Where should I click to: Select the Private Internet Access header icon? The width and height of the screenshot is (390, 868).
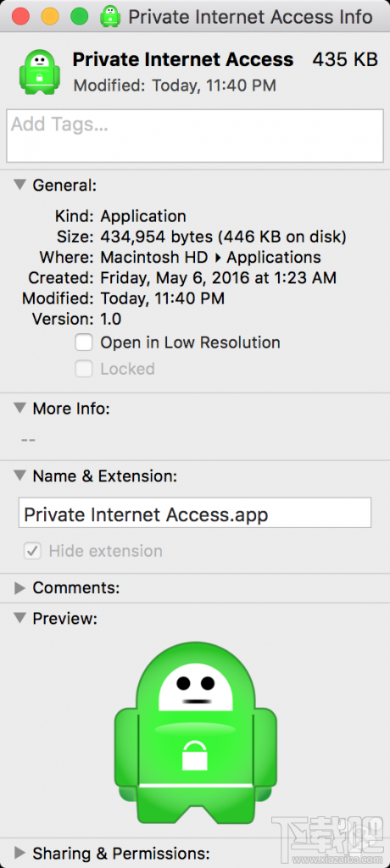coord(39,71)
